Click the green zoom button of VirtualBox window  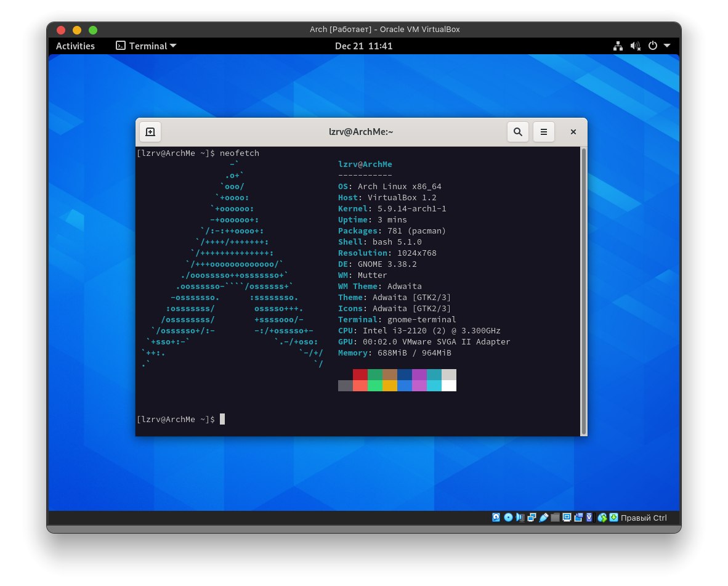pos(93,30)
